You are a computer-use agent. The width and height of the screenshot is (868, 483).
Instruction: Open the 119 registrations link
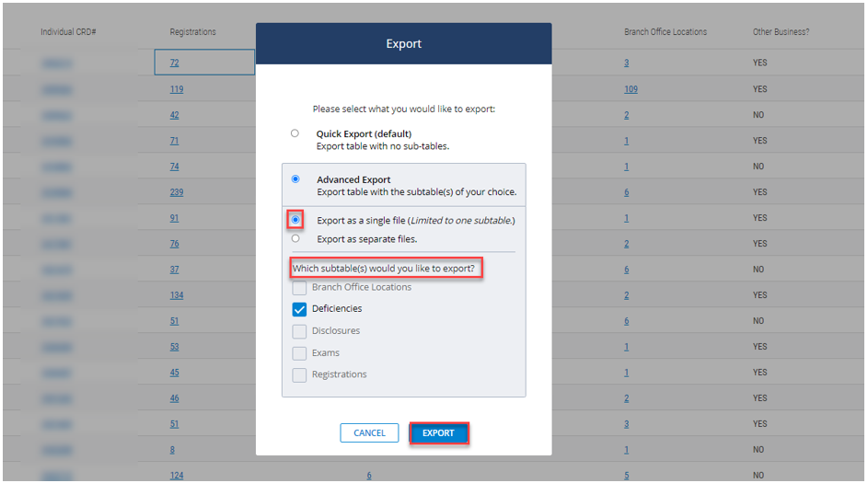tap(176, 89)
